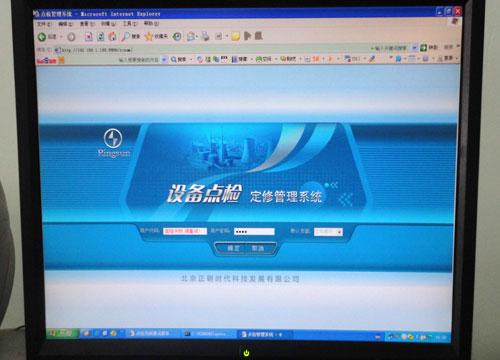This screenshot has height=360, width=500.
Task: Expand the Back button history arrow
Action: click(61, 37)
